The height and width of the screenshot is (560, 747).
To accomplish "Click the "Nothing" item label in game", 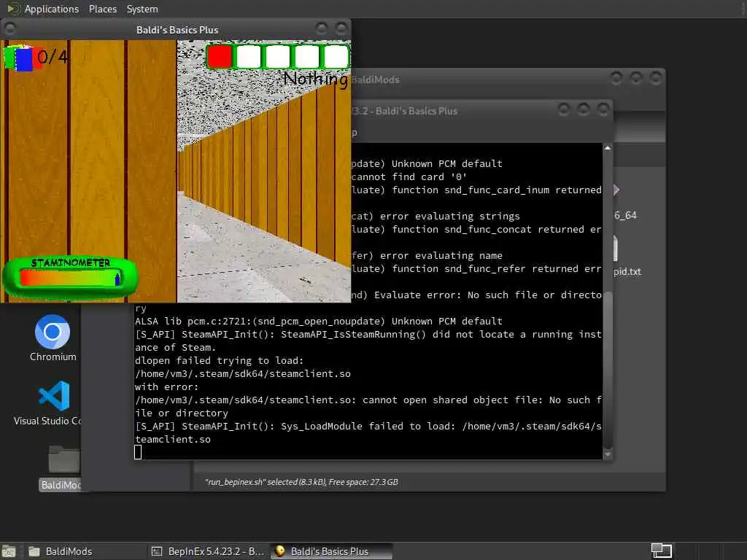I will tap(315, 79).
